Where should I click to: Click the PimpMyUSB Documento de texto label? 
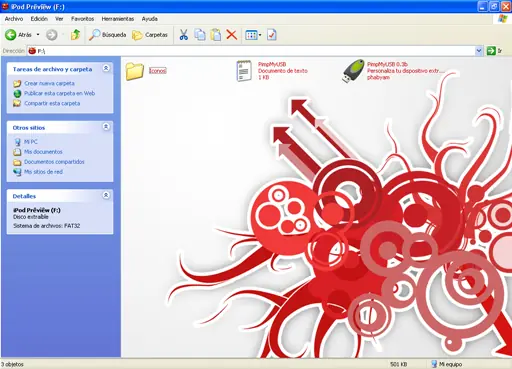click(283, 71)
